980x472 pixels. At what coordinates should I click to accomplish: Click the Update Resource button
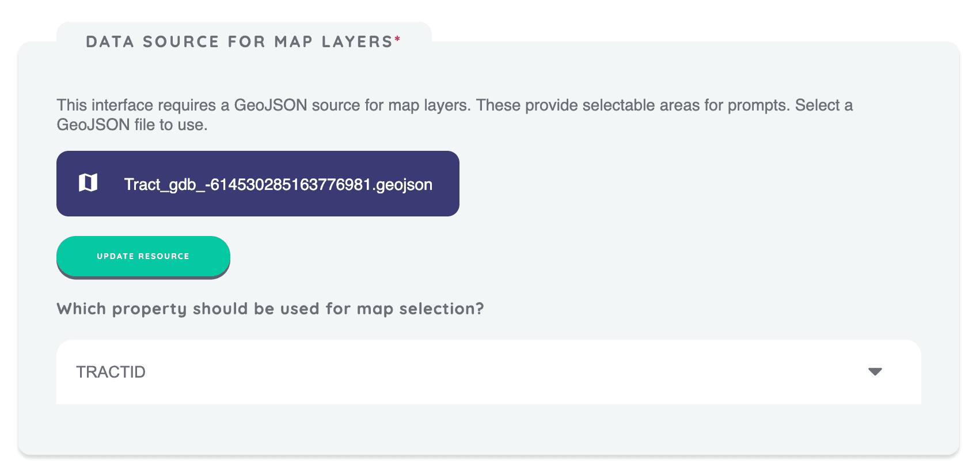(143, 256)
